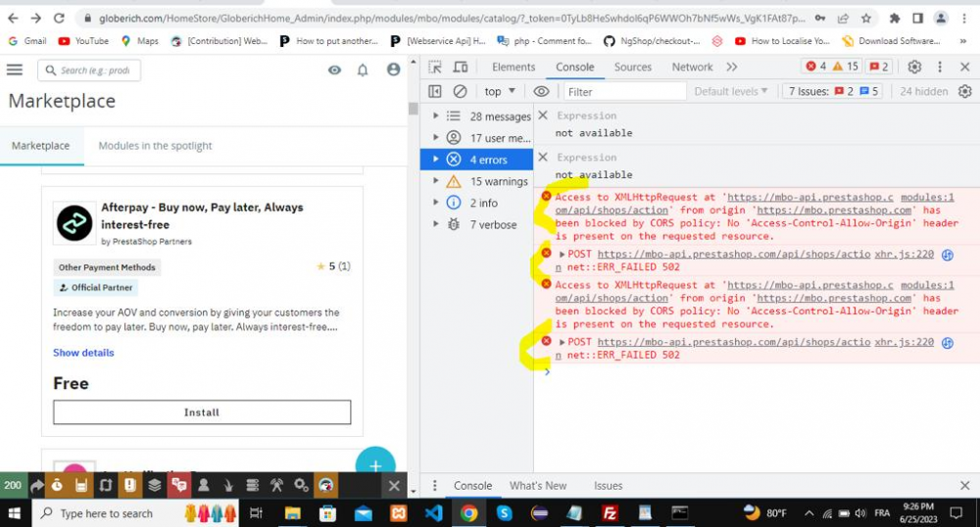Open the hamburger menu in PrestaShop admin

(x=15, y=70)
